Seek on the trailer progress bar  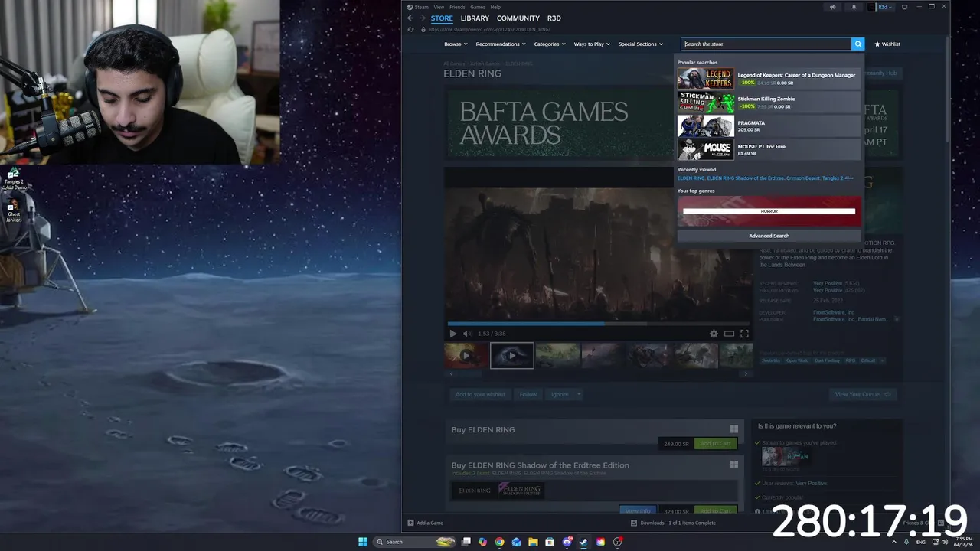point(599,324)
